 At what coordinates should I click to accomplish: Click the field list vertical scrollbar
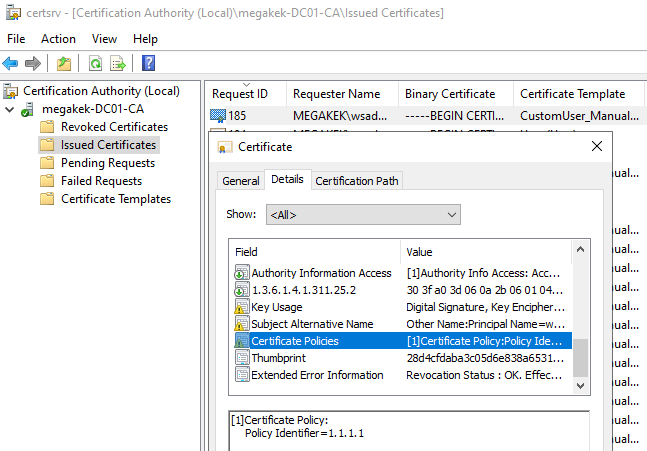pos(580,310)
